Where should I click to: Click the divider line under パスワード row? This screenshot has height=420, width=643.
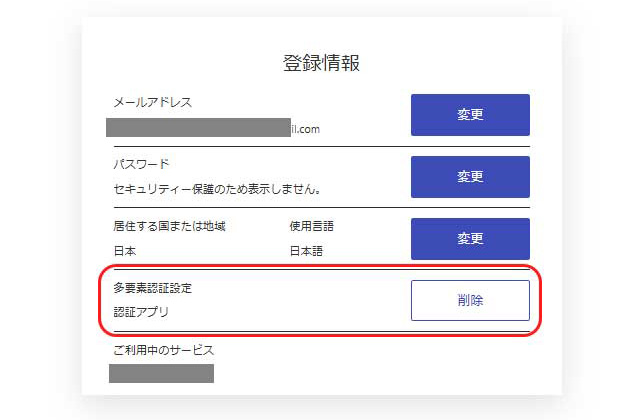tap(321, 208)
